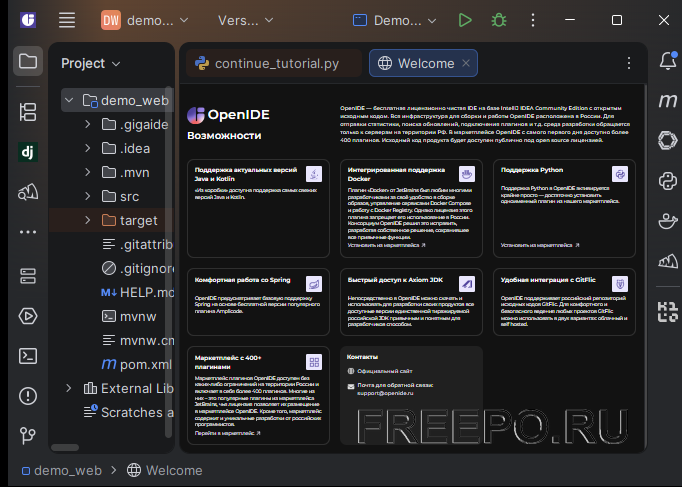Viewport: 682px width, 487px height.
Task: Click the marketplace grid icon in the 400+ plugins card
Action: pyautogui.click(x=314, y=362)
